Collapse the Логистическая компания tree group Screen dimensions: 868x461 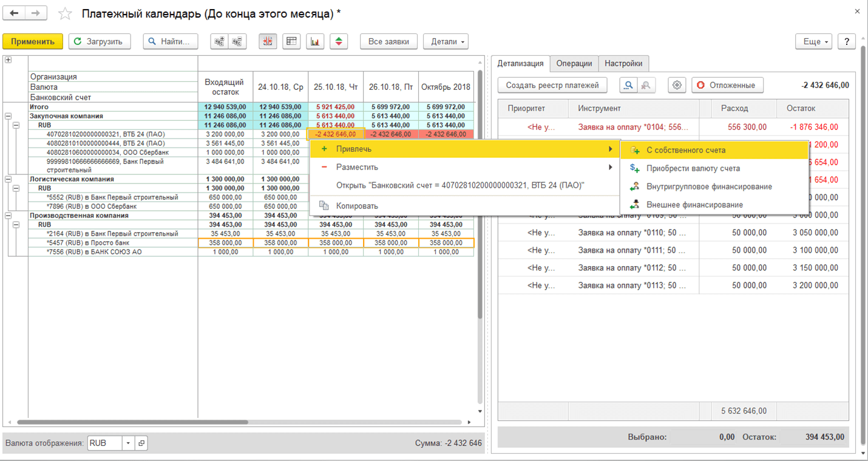8,179
